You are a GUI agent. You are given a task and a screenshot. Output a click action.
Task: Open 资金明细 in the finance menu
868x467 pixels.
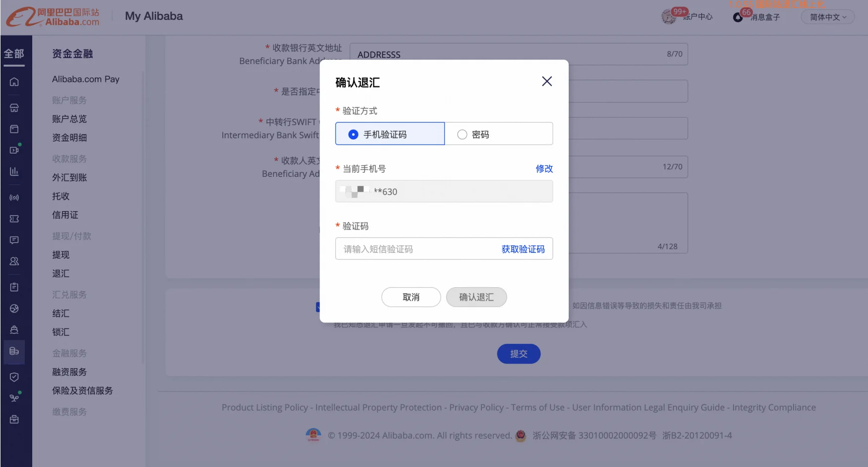(69, 138)
